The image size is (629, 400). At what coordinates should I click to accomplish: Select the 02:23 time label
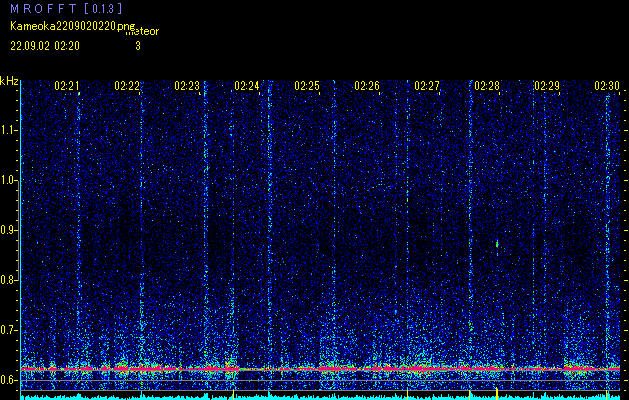click(187, 86)
